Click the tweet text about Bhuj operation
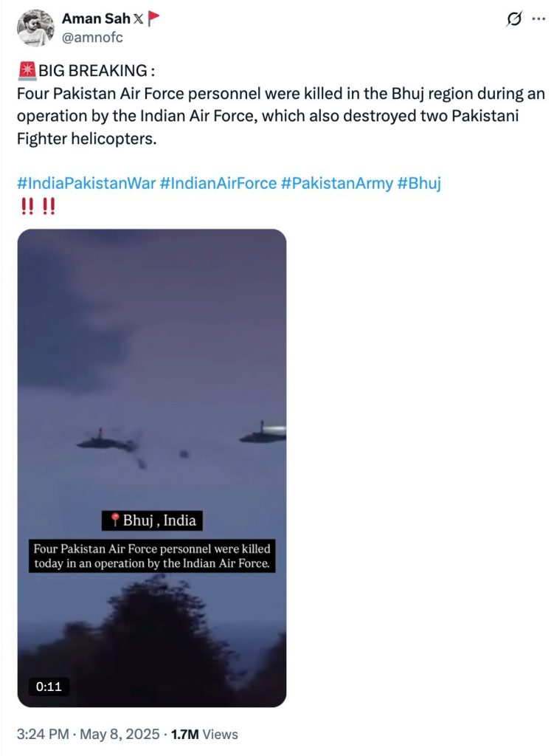 click(x=281, y=116)
